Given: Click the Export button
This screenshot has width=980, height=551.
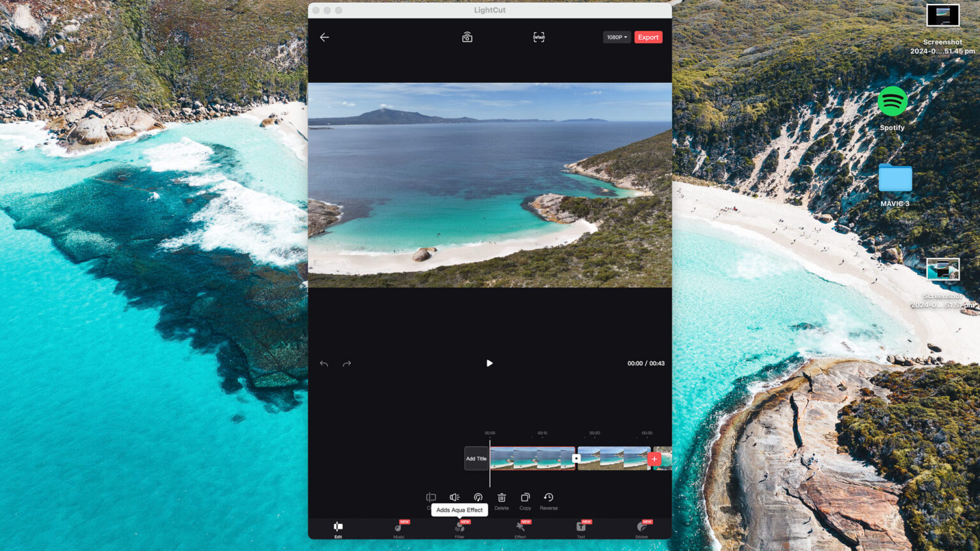Looking at the screenshot, I should 648,37.
